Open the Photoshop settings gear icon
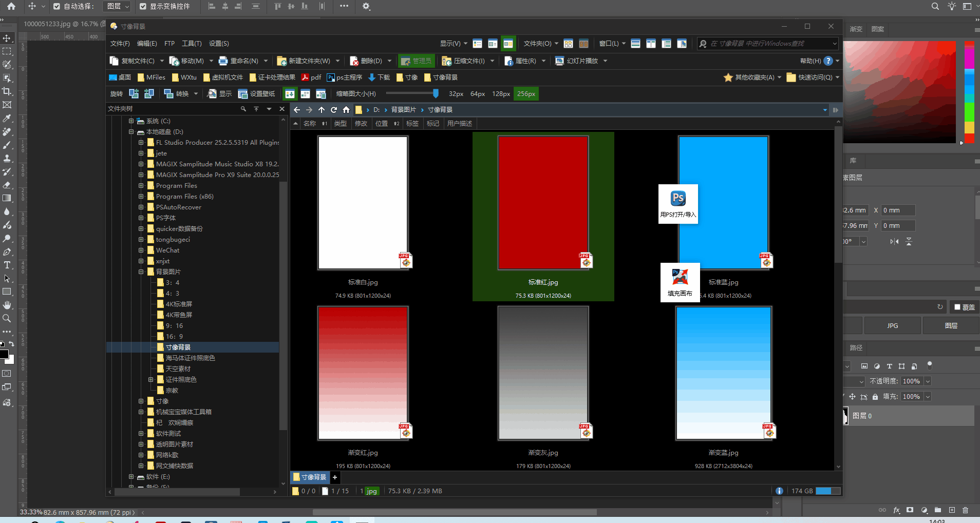The image size is (980, 523). coord(366,6)
